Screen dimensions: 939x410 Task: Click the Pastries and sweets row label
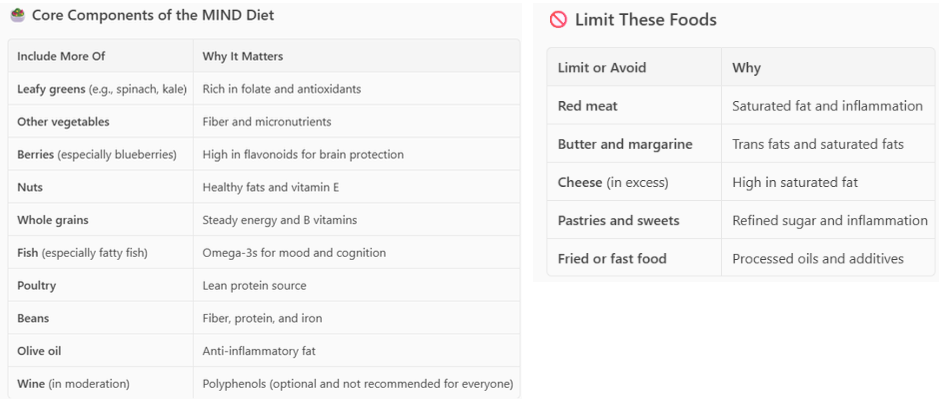(619, 220)
